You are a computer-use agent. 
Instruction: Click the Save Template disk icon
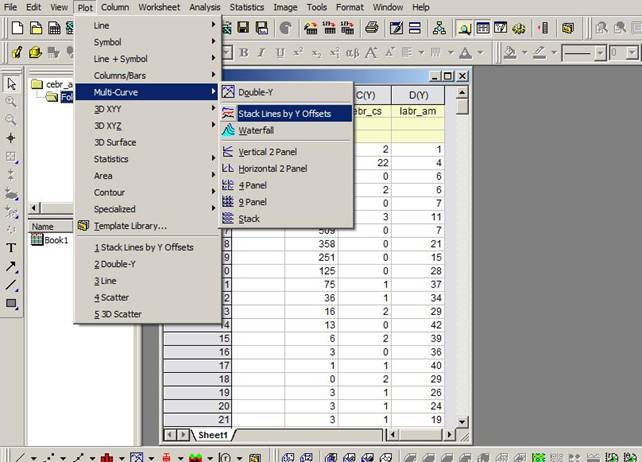(x=262, y=28)
